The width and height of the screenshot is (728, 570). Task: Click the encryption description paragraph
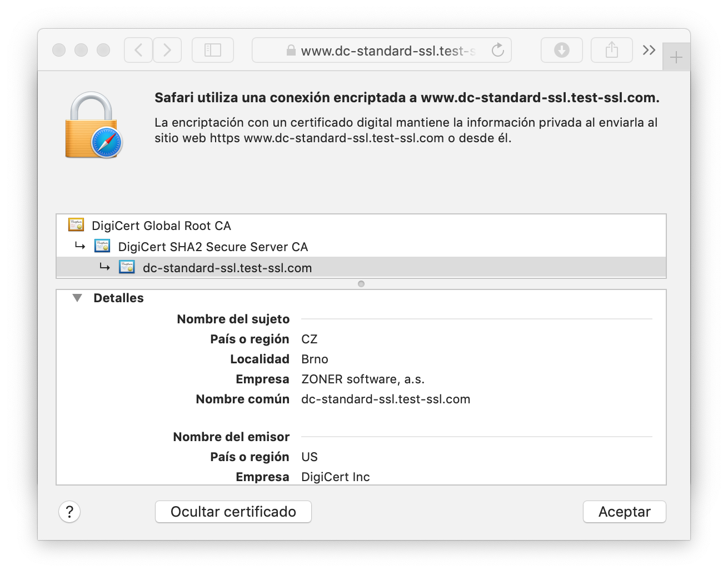pos(406,130)
